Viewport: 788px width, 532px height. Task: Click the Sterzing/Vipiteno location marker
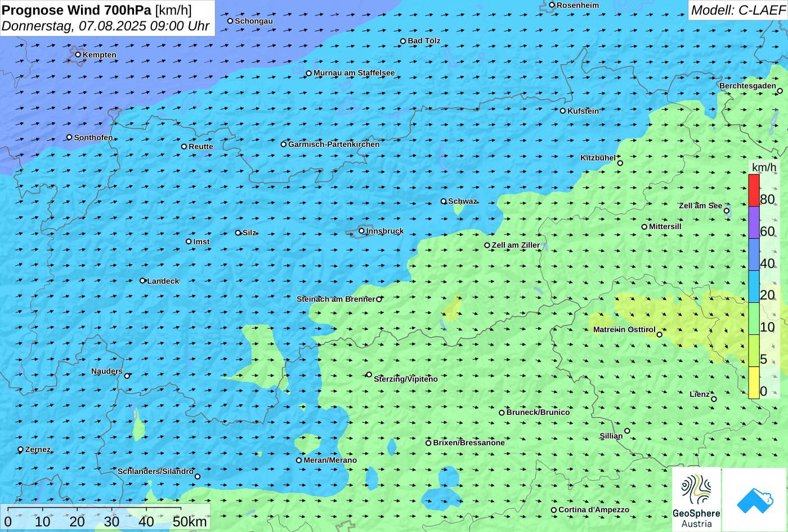point(369,374)
